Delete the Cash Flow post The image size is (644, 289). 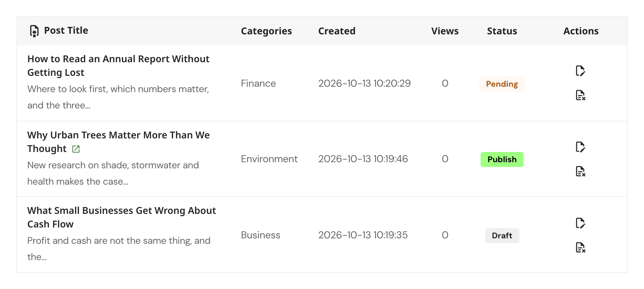580,248
